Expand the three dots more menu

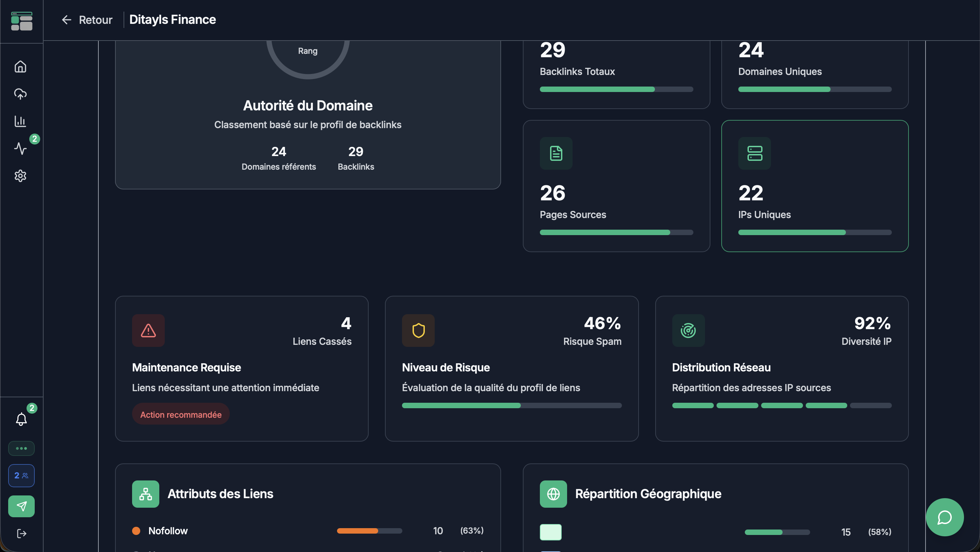[x=21, y=448]
